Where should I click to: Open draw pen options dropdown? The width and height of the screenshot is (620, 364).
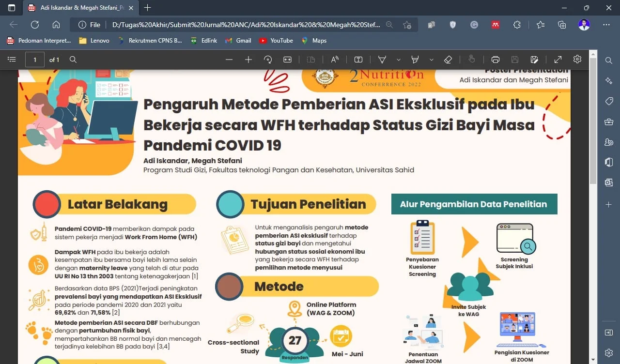pos(398,60)
